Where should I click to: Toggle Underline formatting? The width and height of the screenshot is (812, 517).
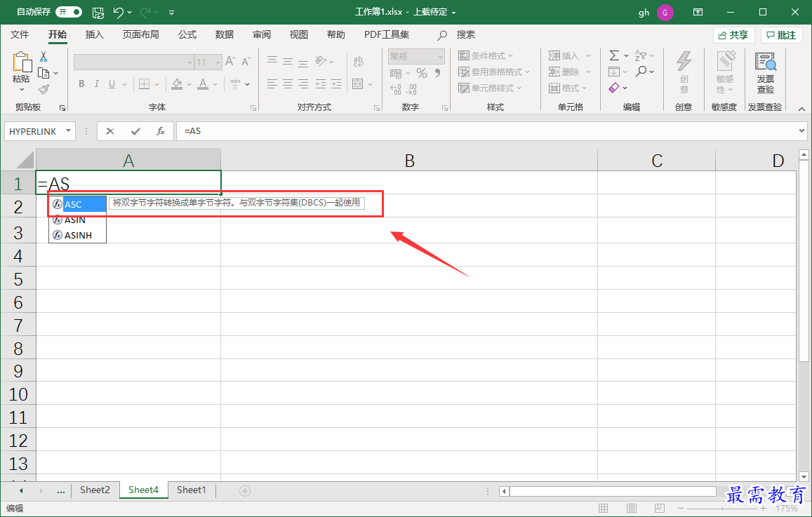pos(112,84)
